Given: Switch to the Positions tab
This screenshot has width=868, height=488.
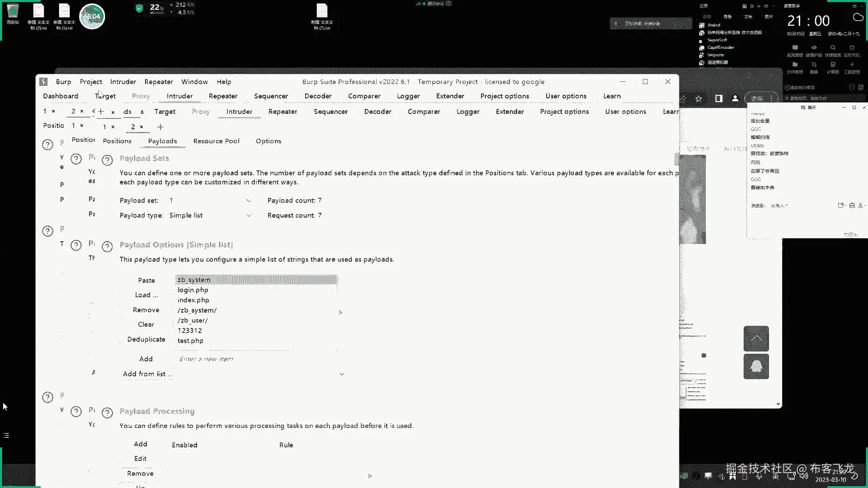Looking at the screenshot, I should pyautogui.click(x=117, y=141).
